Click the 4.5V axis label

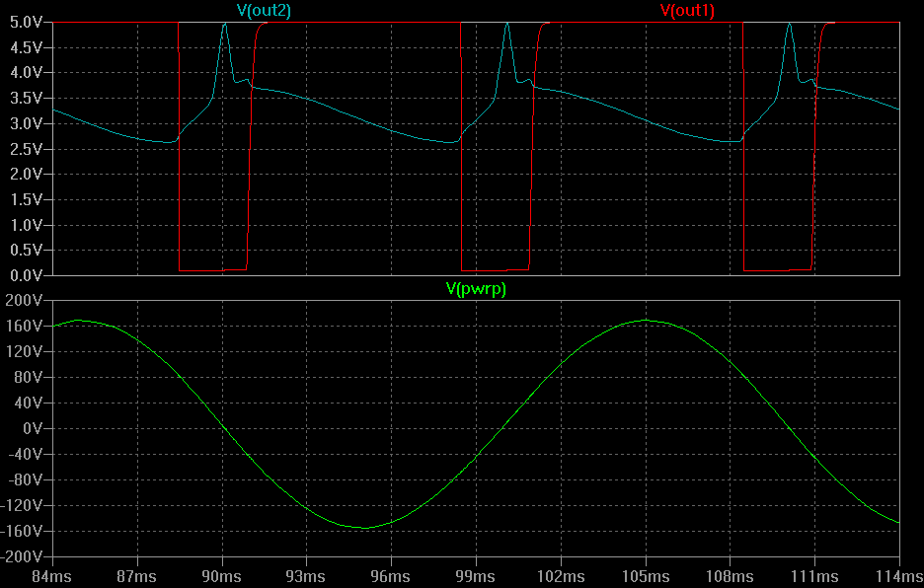click(x=26, y=47)
